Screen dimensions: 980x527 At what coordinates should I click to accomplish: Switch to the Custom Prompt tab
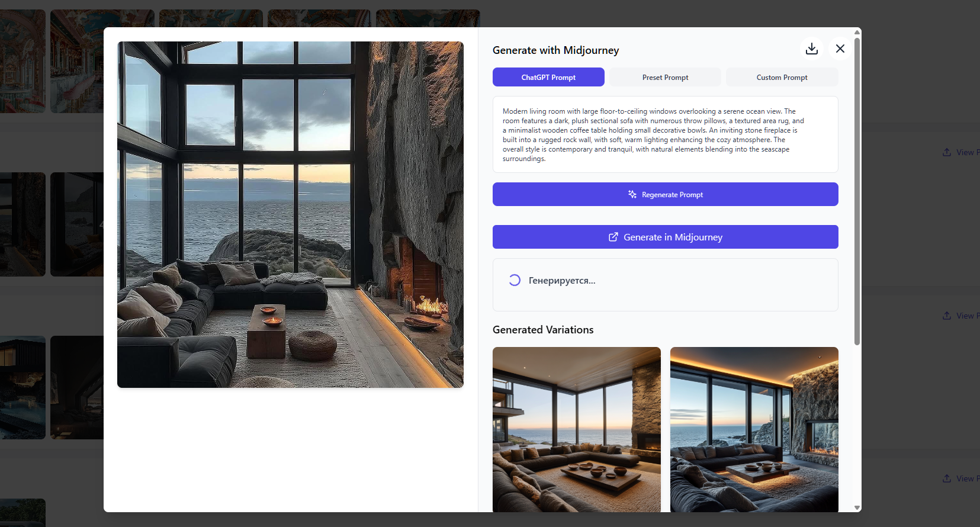(782, 77)
